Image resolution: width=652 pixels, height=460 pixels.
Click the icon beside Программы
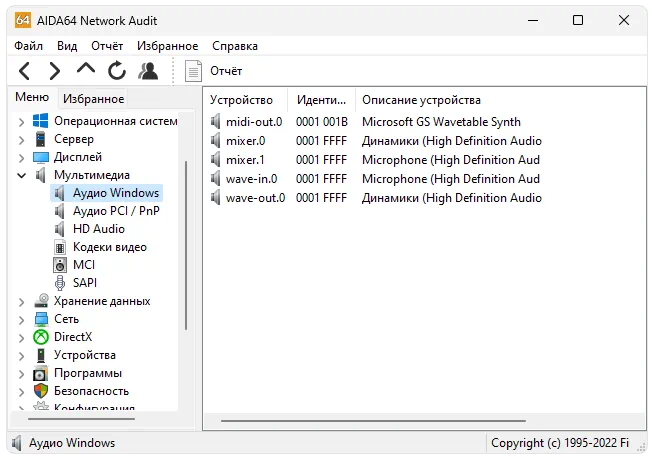(x=40, y=373)
